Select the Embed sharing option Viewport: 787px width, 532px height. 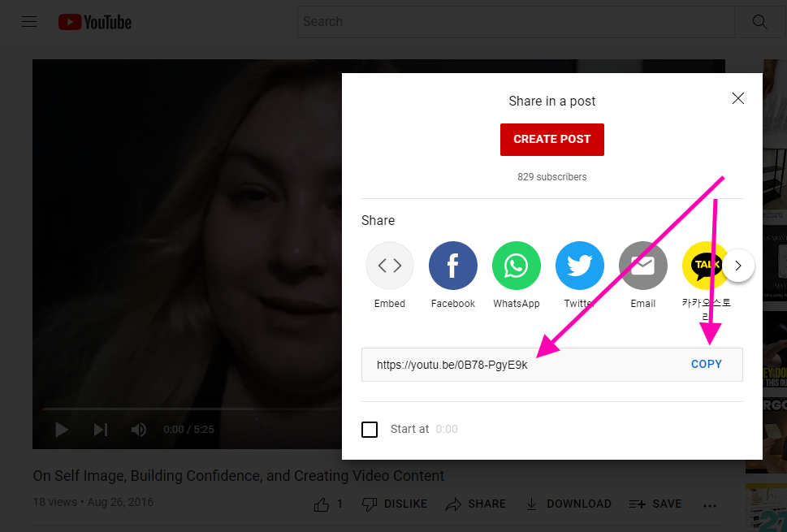[x=389, y=266]
